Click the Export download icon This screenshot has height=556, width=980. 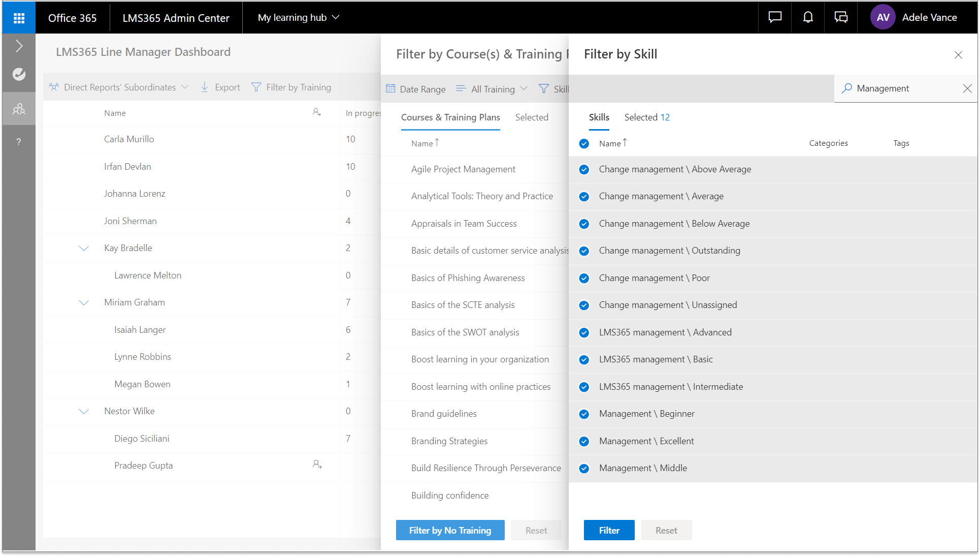(205, 87)
